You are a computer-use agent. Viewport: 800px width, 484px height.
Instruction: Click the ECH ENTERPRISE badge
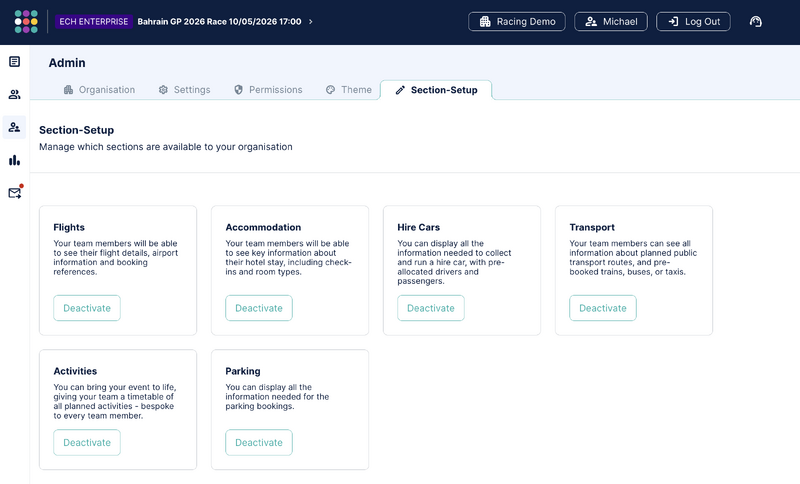click(94, 21)
